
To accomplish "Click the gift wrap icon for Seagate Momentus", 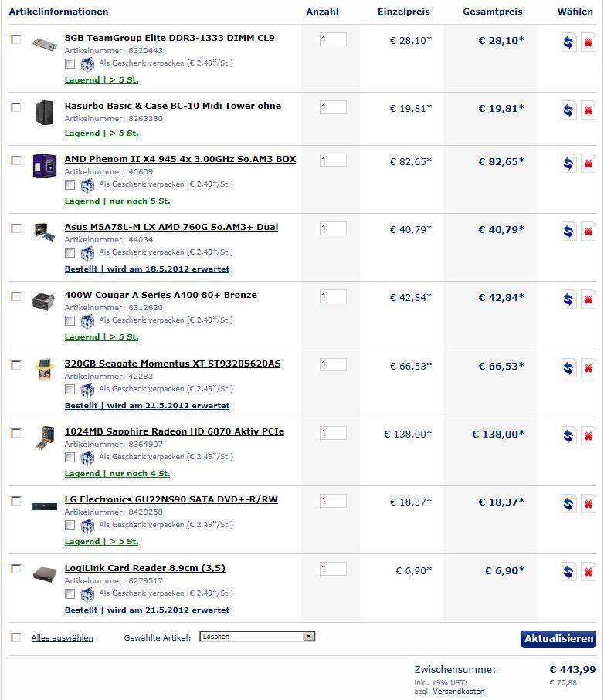I will point(87,389).
